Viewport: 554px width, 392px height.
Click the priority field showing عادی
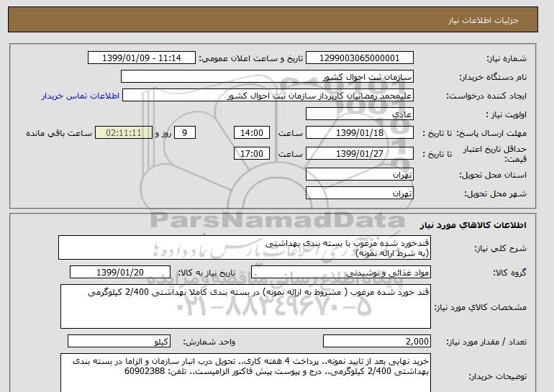click(x=359, y=114)
